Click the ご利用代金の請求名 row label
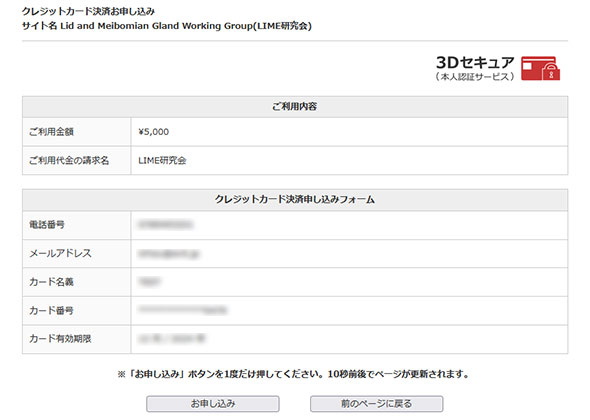The width and height of the screenshot is (590, 420). tap(69, 160)
